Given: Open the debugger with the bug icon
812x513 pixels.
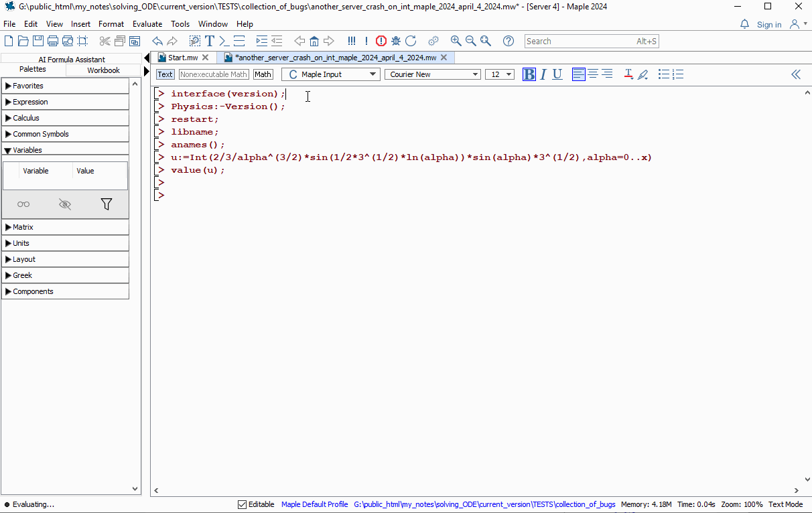Looking at the screenshot, I should click(x=396, y=41).
